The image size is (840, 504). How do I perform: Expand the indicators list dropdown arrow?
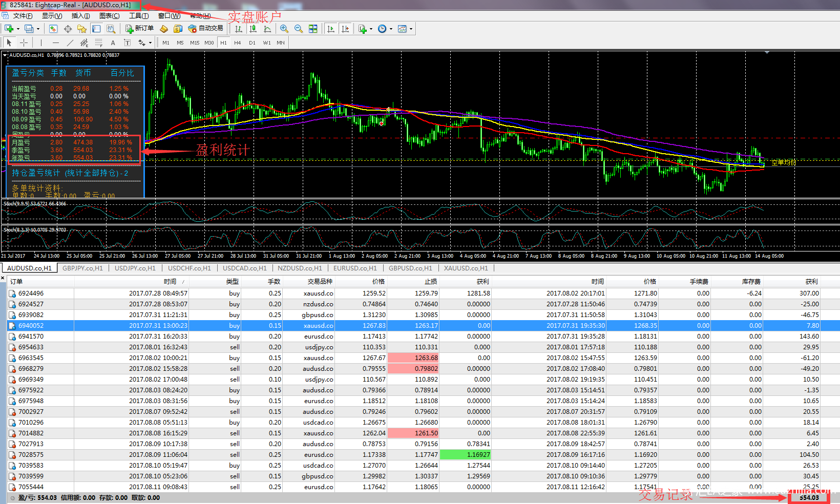pos(371,29)
